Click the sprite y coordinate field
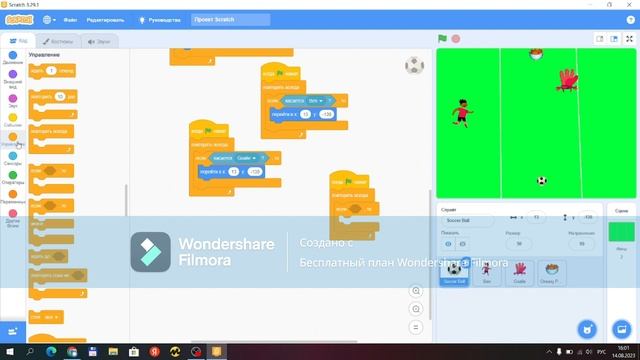Viewport: 640px width, 360px height. coord(588,218)
